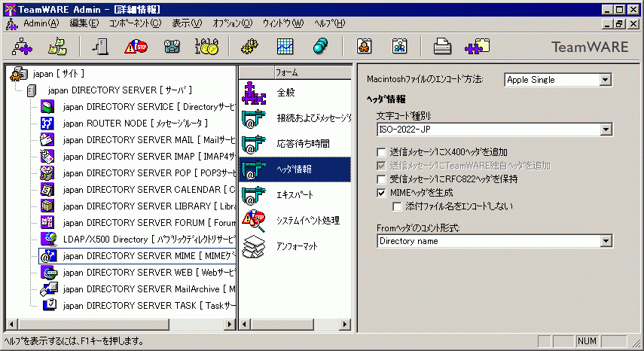Click form list scrollbar right arrow

point(346,325)
